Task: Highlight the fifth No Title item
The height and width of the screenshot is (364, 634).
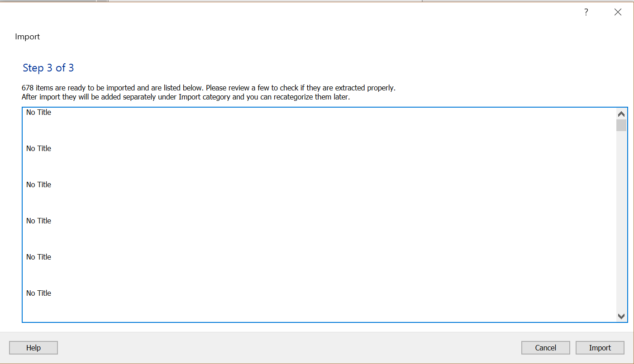Action: pyautogui.click(x=39, y=257)
